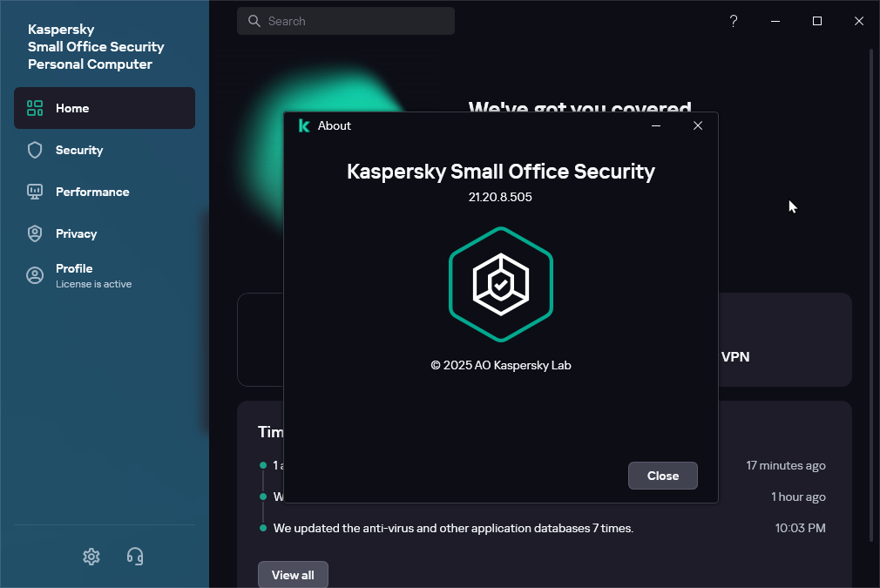View all timeline events
This screenshot has width=880, height=588.
[293, 575]
